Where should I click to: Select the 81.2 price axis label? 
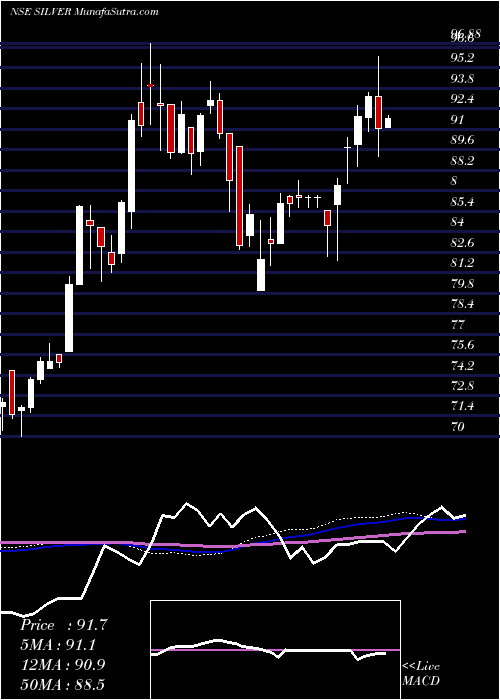click(462, 263)
